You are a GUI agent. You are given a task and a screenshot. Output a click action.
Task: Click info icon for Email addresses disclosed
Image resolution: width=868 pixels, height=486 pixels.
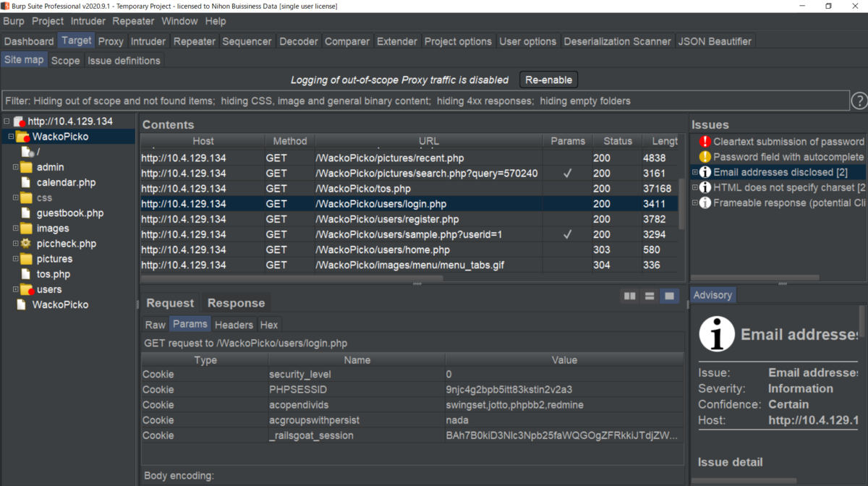coord(705,172)
